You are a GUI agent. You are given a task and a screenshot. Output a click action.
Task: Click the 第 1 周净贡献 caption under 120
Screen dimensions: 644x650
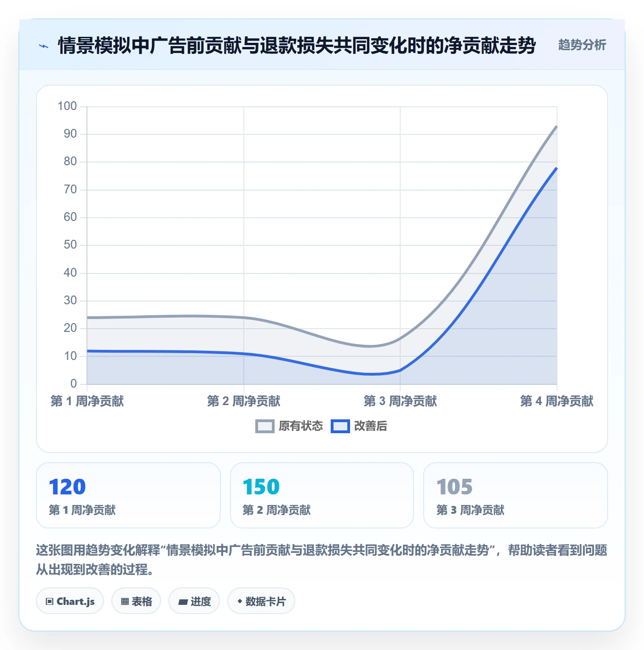82,510
